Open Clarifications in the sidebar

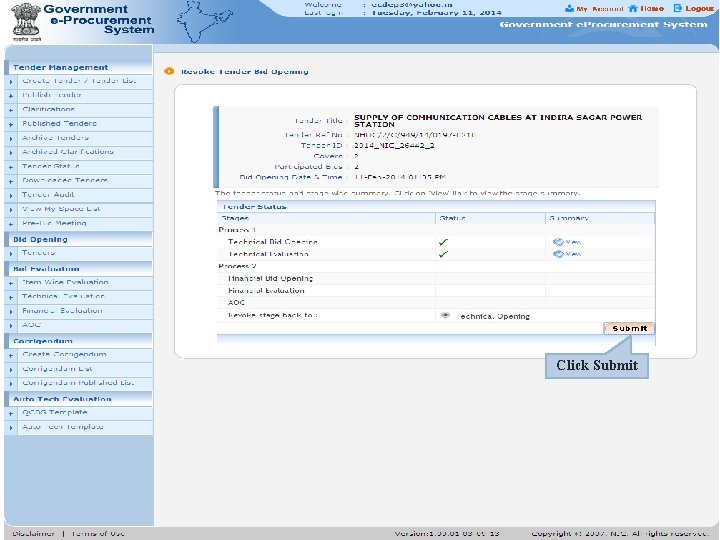pos(49,109)
